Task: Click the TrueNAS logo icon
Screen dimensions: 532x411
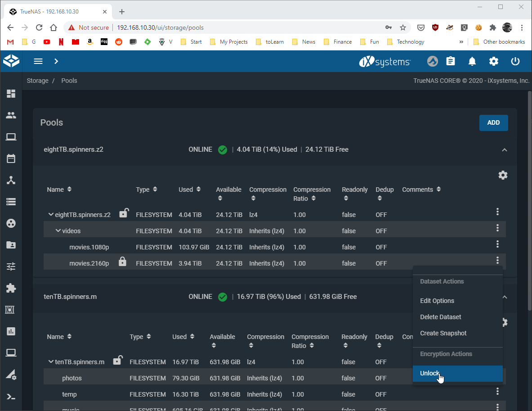Action: [11, 61]
